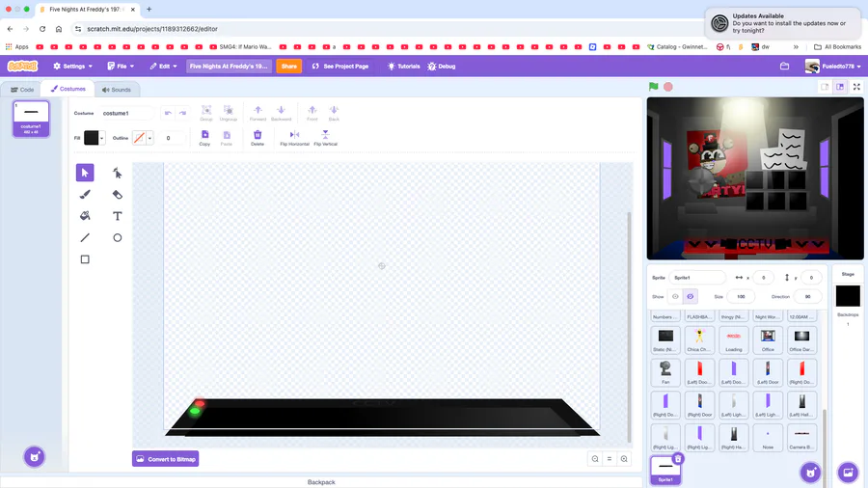Switch to large stage layout
Image resolution: width=868 pixels, height=488 pixels.
(x=840, y=87)
